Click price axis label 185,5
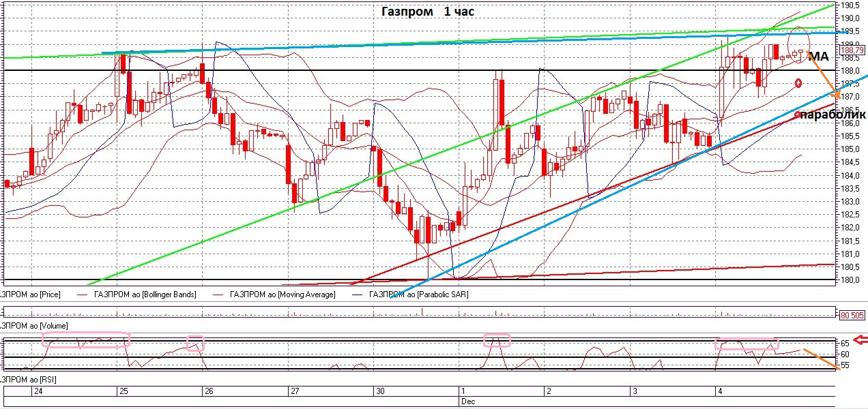 click(x=850, y=136)
